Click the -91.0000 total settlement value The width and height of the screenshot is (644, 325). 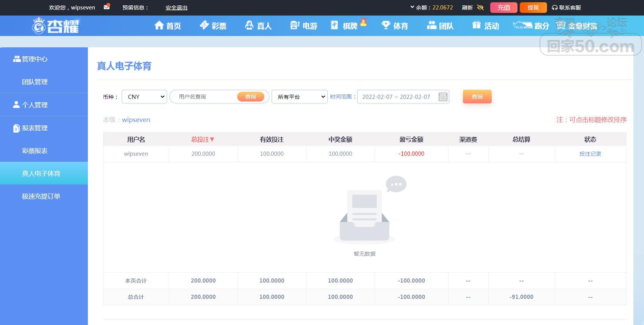click(x=521, y=297)
